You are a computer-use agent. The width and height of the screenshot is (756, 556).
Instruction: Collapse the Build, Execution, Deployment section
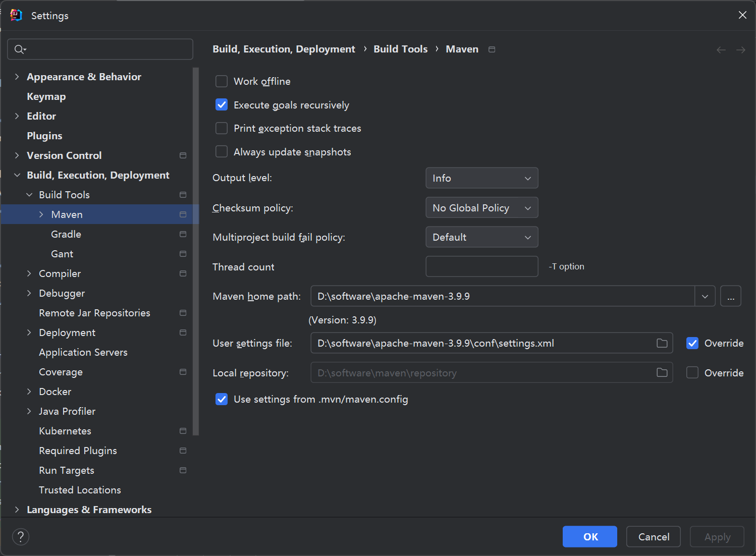17,175
